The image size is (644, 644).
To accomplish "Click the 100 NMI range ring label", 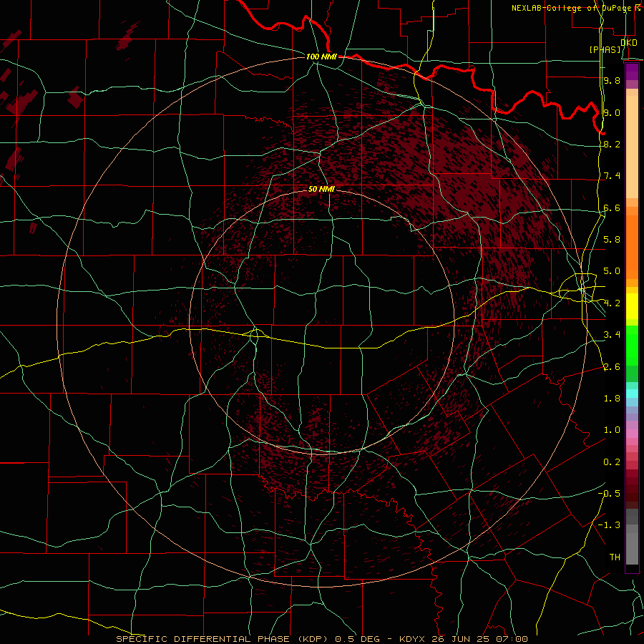I will coord(321,57).
